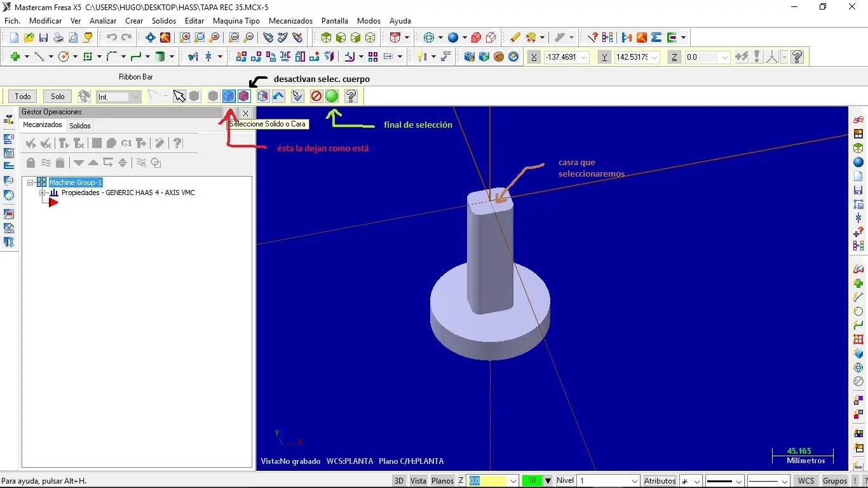Click the red insert arrow in tree

[53, 202]
